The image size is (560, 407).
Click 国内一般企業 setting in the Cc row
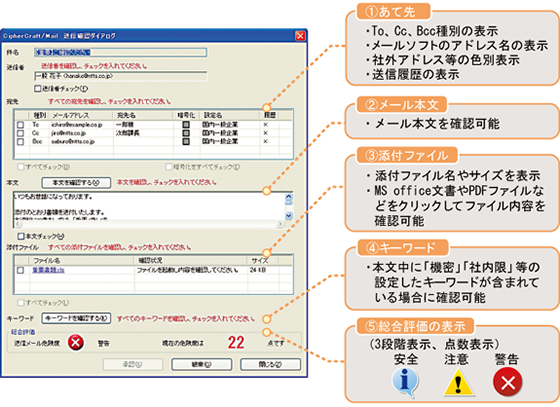pyautogui.click(x=220, y=133)
